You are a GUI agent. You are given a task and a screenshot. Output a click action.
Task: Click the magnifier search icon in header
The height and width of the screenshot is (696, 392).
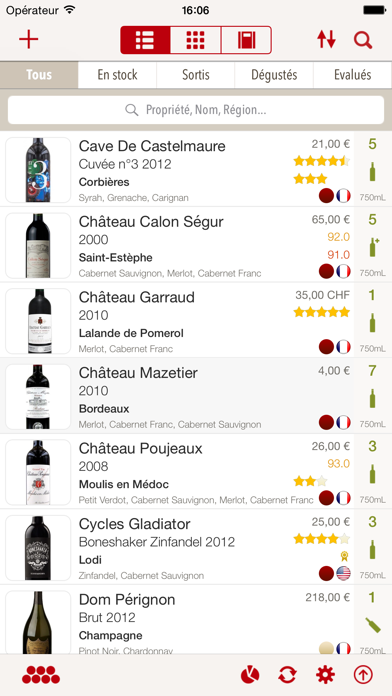(x=363, y=40)
